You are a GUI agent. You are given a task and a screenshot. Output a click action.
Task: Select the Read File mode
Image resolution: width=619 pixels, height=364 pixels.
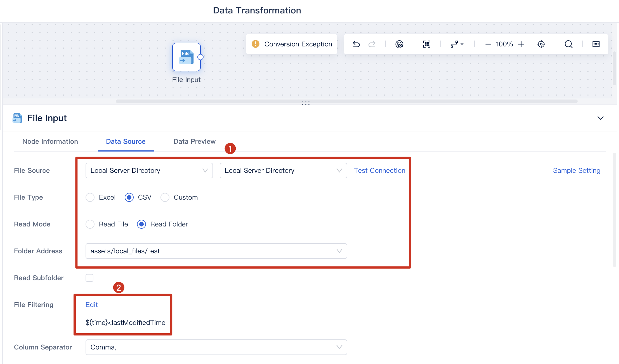tap(90, 224)
